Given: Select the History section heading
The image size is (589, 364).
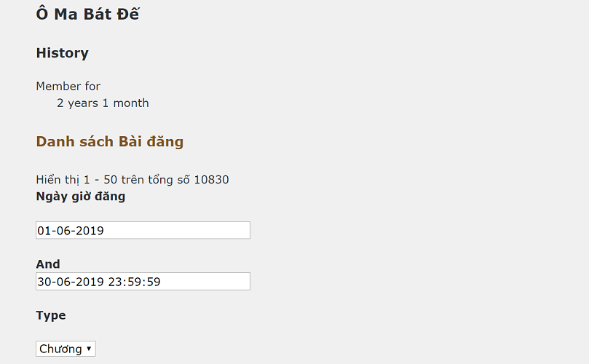Looking at the screenshot, I should pyautogui.click(x=62, y=53).
